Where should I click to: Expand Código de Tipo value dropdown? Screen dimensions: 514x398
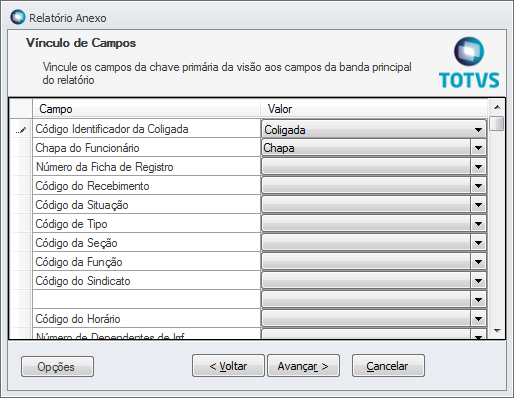478,224
